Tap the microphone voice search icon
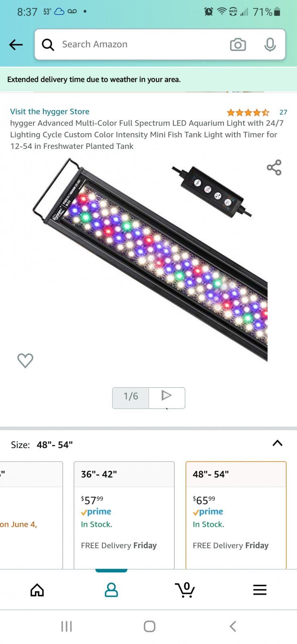The image size is (297, 644). click(x=270, y=45)
